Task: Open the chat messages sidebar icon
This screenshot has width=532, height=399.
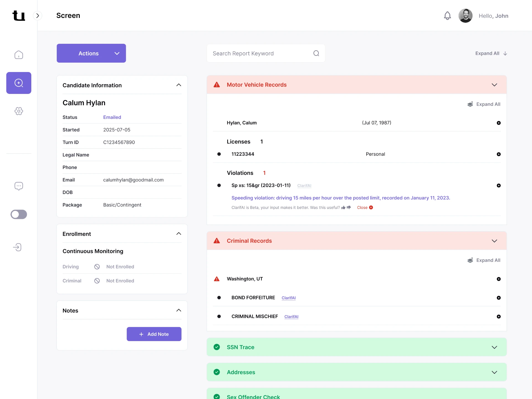Action: 19,186
